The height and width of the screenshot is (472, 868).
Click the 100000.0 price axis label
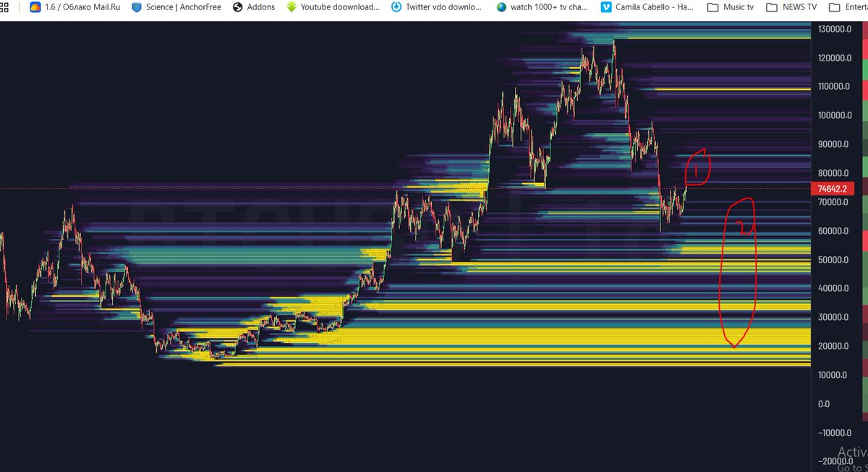pyautogui.click(x=835, y=115)
